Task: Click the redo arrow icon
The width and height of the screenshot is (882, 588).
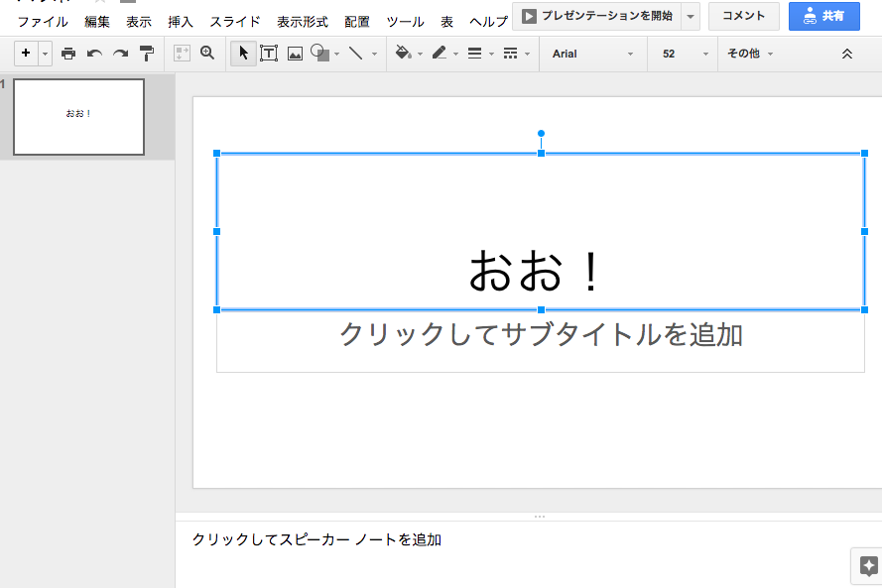Action: pos(120,54)
